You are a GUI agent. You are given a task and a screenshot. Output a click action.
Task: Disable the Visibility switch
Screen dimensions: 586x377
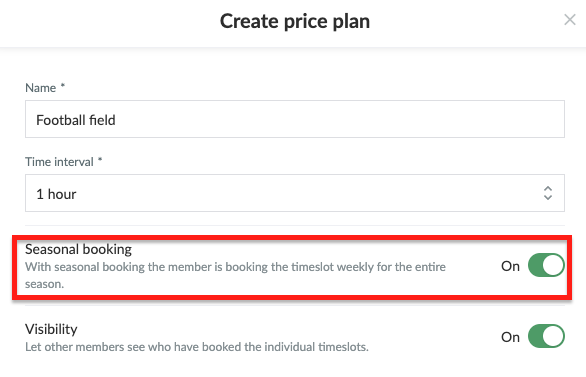click(546, 336)
